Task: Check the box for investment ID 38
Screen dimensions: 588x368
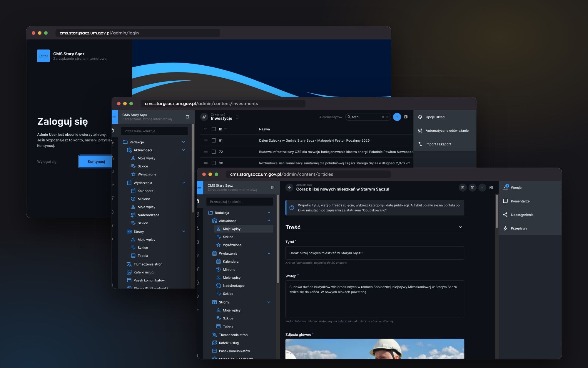Action: coord(214,163)
